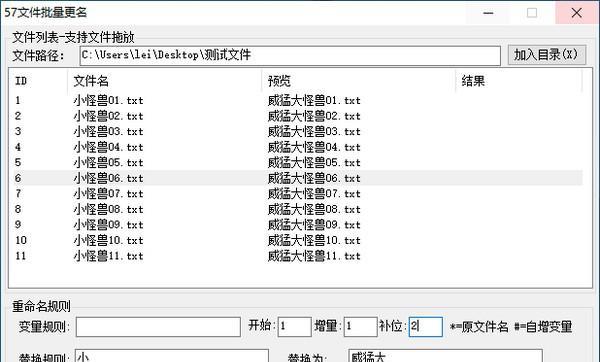The width and height of the screenshot is (600, 362).
Task: Click the 文件名 column header
Action: coord(165,81)
